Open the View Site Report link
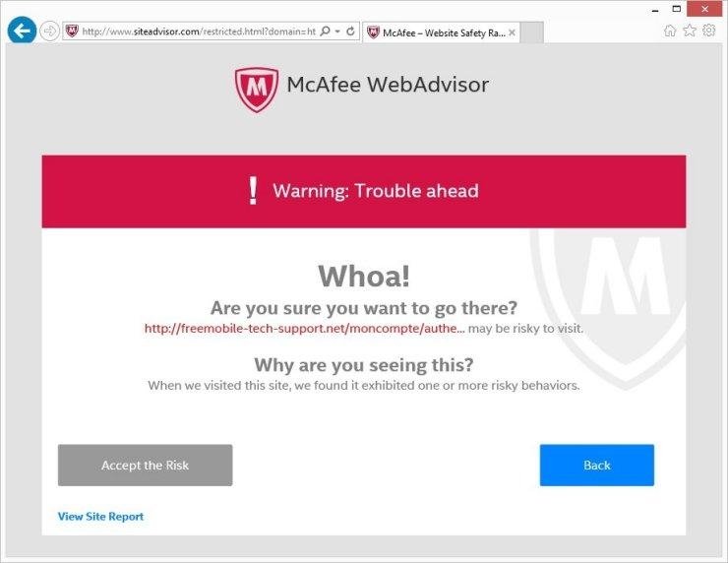Viewport: 728px width, 563px height. click(100, 516)
